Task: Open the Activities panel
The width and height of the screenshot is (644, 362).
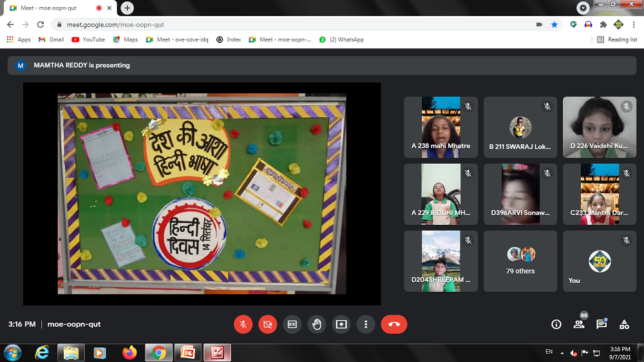Action: [x=624, y=325]
